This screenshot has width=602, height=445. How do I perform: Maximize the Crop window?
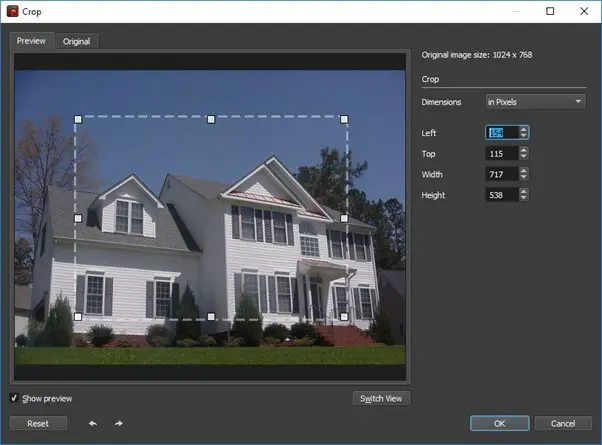(550, 11)
